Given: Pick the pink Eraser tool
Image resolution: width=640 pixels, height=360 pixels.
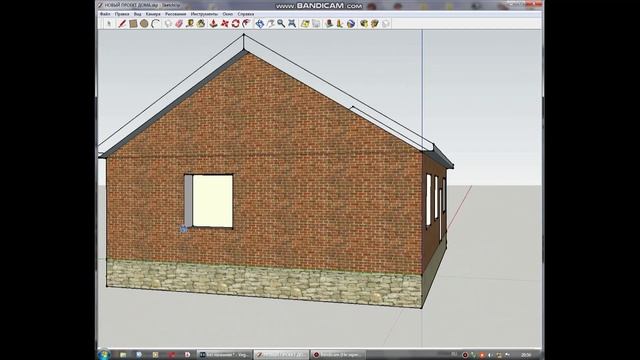Looking at the screenshot, I should 179,24.
